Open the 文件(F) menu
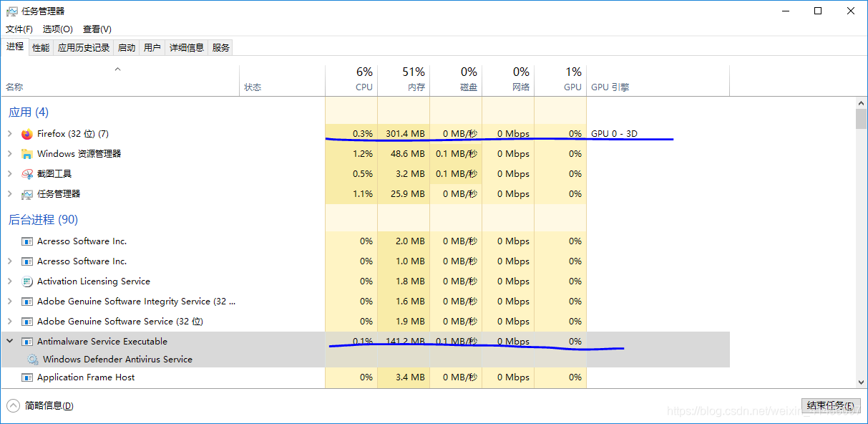 coord(19,29)
